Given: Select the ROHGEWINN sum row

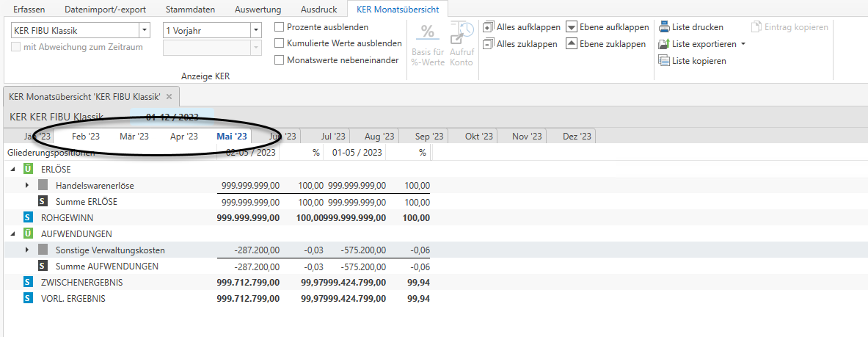Looking at the screenshot, I should click(x=67, y=218).
